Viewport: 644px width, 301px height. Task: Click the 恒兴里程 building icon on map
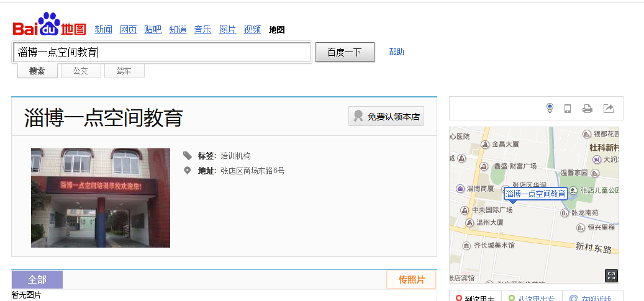[x=581, y=227]
